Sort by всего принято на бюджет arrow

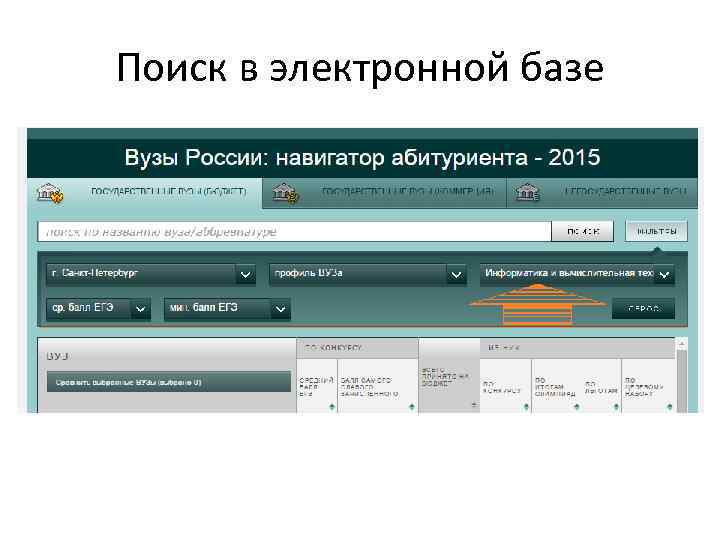coord(474,405)
